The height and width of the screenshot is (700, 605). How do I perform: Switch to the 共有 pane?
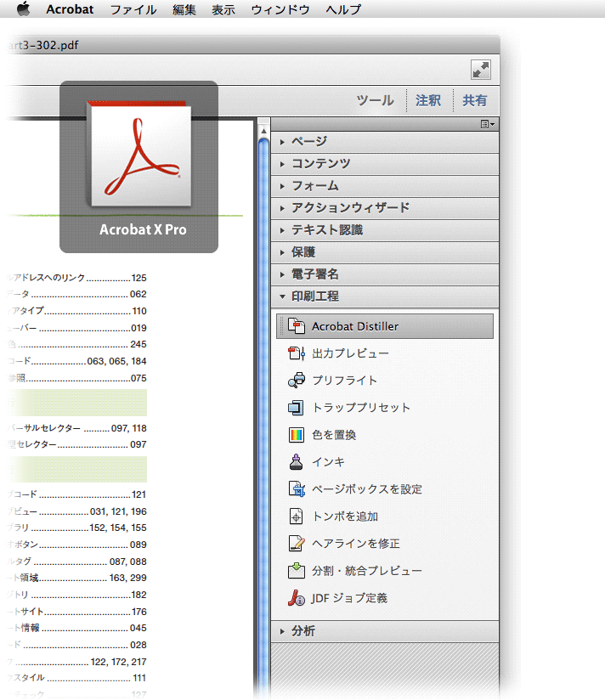pyautogui.click(x=474, y=100)
